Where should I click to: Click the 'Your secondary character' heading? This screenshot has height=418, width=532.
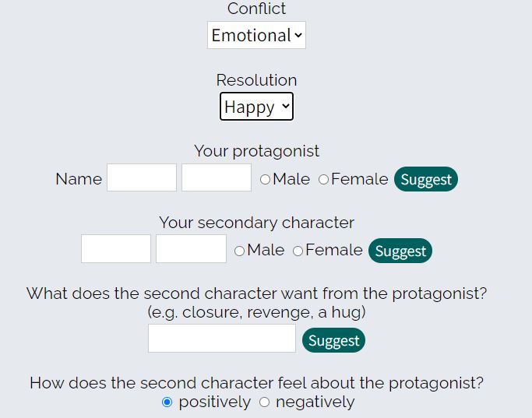256,223
